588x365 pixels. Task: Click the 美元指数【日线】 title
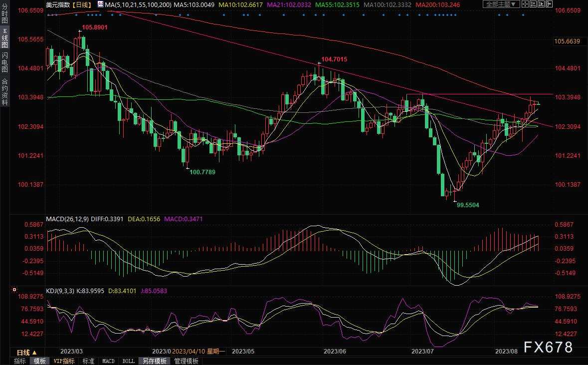pyautogui.click(x=69, y=5)
